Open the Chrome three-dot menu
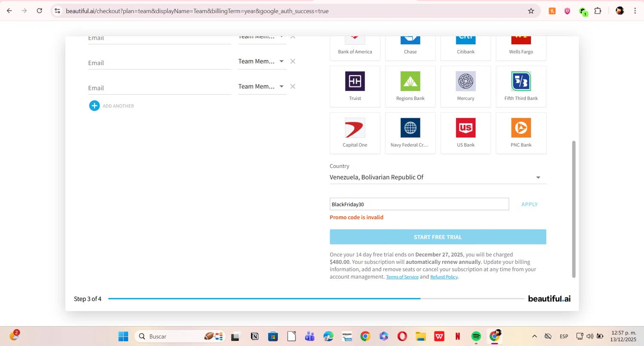Screen dimensions: 644x346 (635, 11)
